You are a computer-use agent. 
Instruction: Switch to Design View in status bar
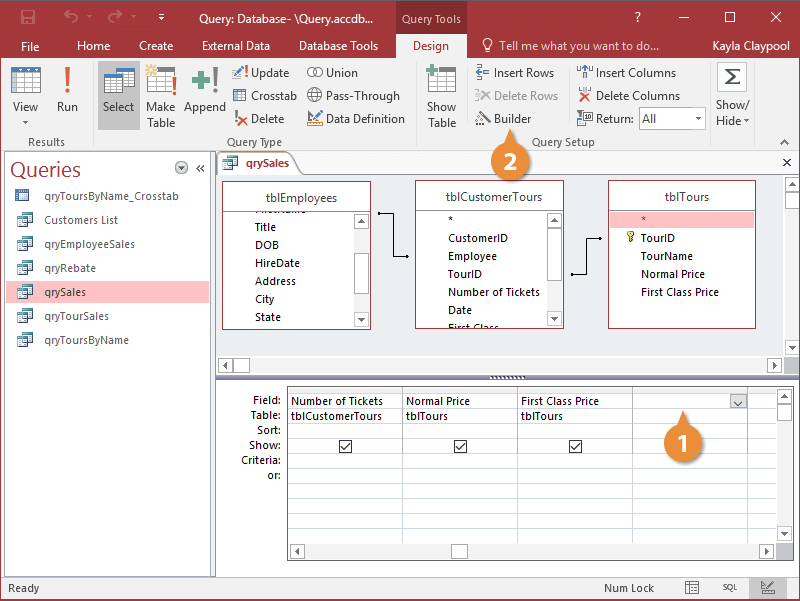768,588
